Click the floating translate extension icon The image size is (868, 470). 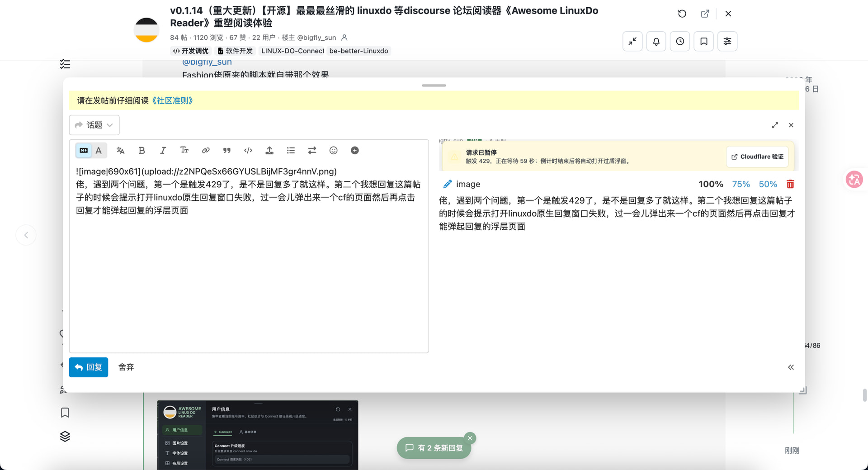tap(854, 180)
